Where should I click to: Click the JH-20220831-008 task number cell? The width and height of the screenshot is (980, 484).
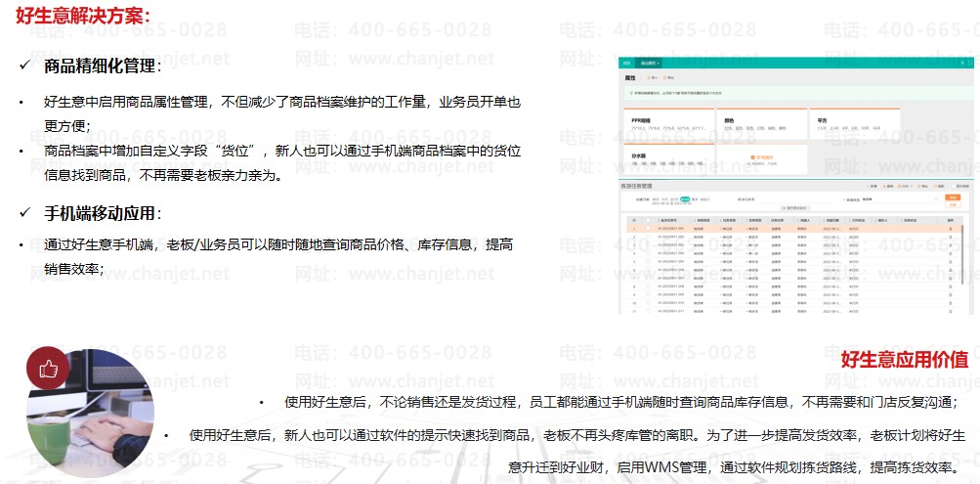pos(671,286)
